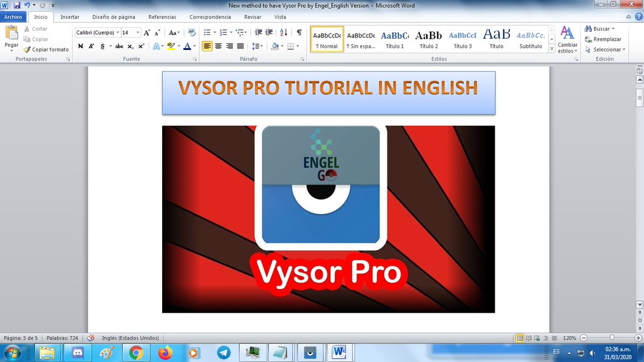
Task: Switch to Full Screen Reading view
Action: [x=529, y=338]
